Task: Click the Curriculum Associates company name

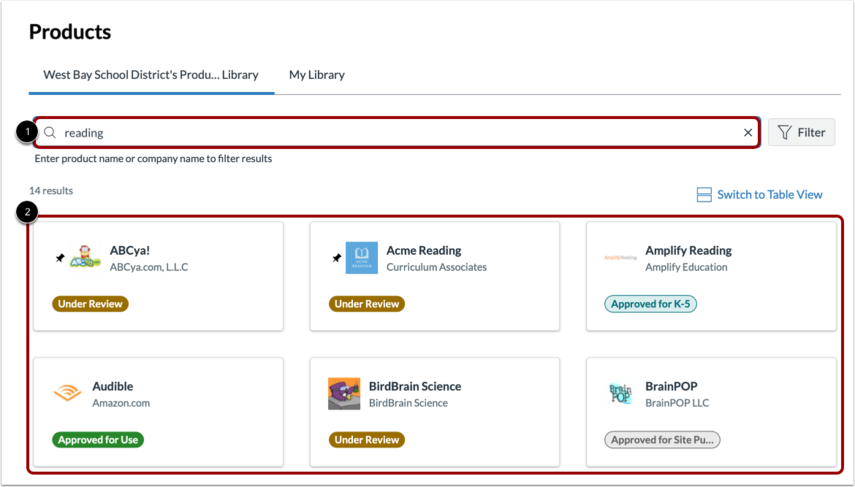Action: 437,267
